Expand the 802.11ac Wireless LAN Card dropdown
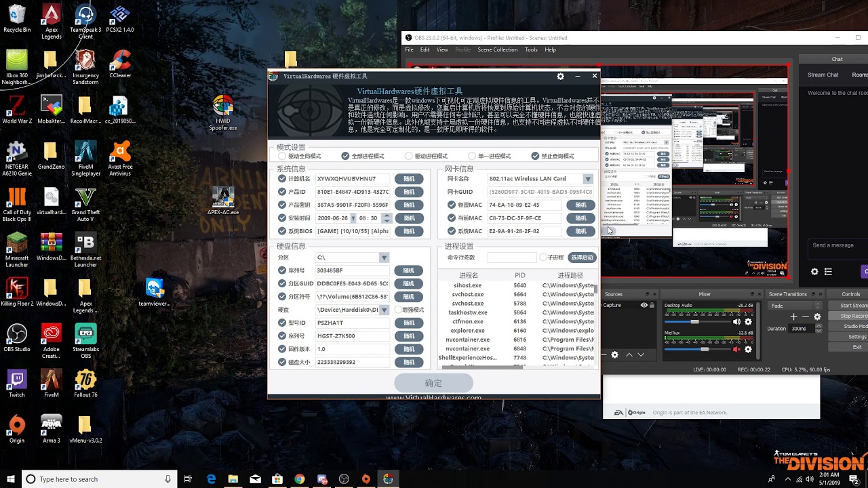868x488 pixels. pos(587,179)
